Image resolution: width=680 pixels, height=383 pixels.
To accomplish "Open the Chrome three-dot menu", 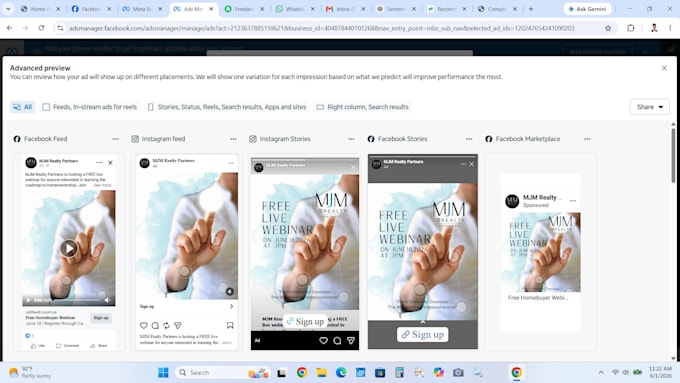I will pyautogui.click(x=670, y=28).
